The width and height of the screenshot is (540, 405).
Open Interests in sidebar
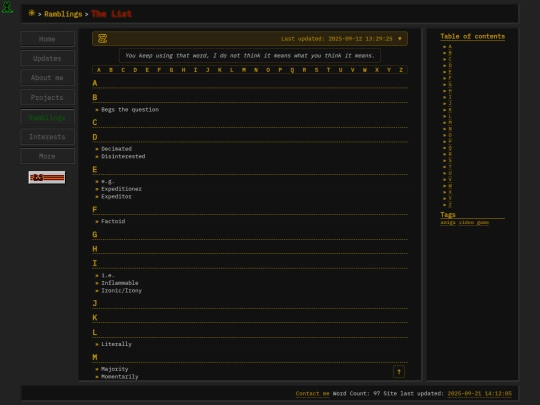[x=47, y=137]
